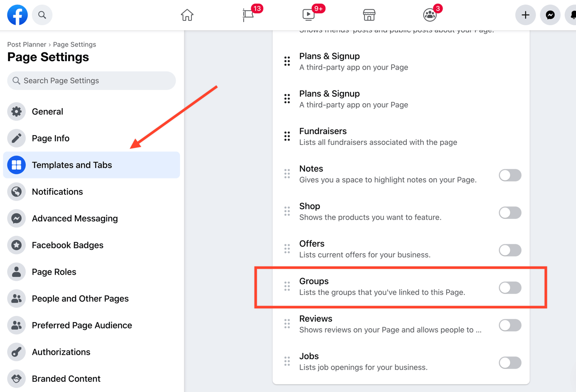Enable the Notes tab toggle
This screenshot has width=576, height=392.
pos(510,175)
